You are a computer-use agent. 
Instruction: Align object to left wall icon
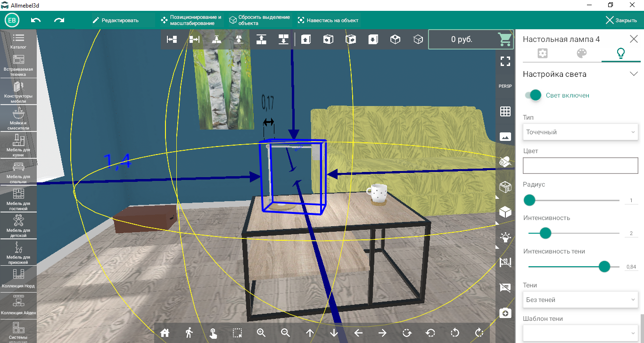coord(172,40)
